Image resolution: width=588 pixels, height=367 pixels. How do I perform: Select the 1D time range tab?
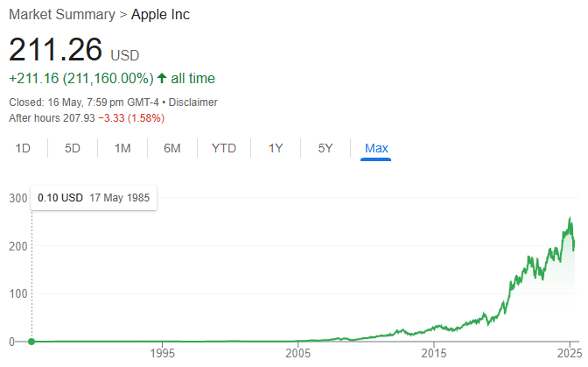tap(23, 148)
